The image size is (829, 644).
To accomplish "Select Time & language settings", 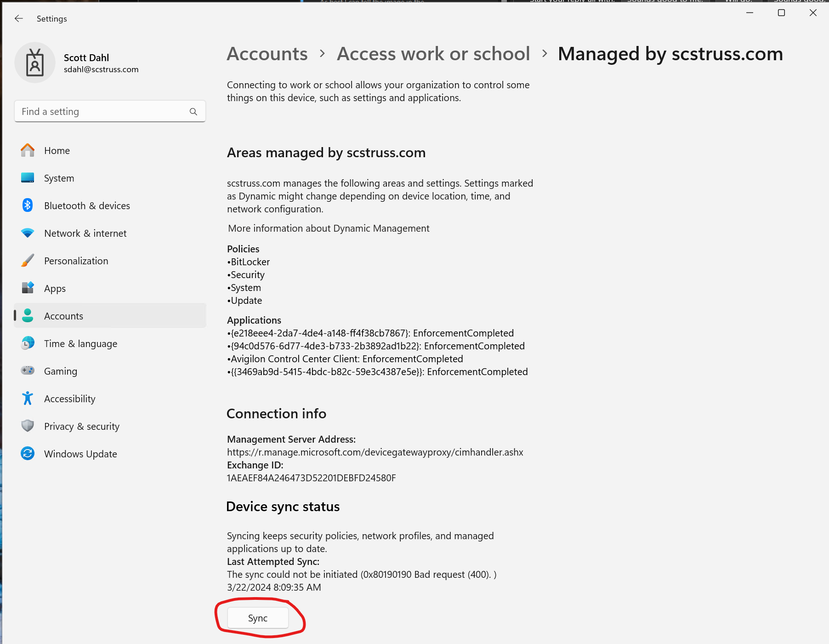I will [110, 343].
